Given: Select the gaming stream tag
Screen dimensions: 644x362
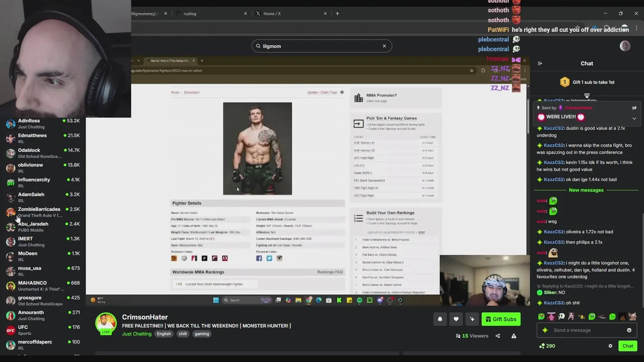Looking at the screenshot, I should pyautogui.click(x=202, y=334).
